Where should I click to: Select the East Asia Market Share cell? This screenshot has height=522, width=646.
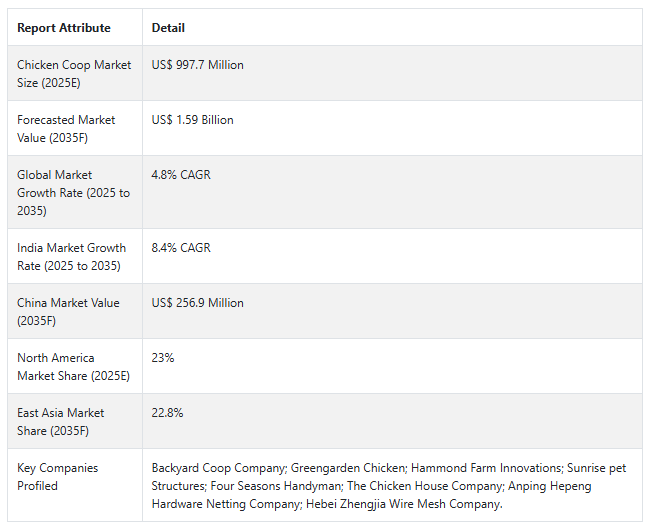click(75, 421)
